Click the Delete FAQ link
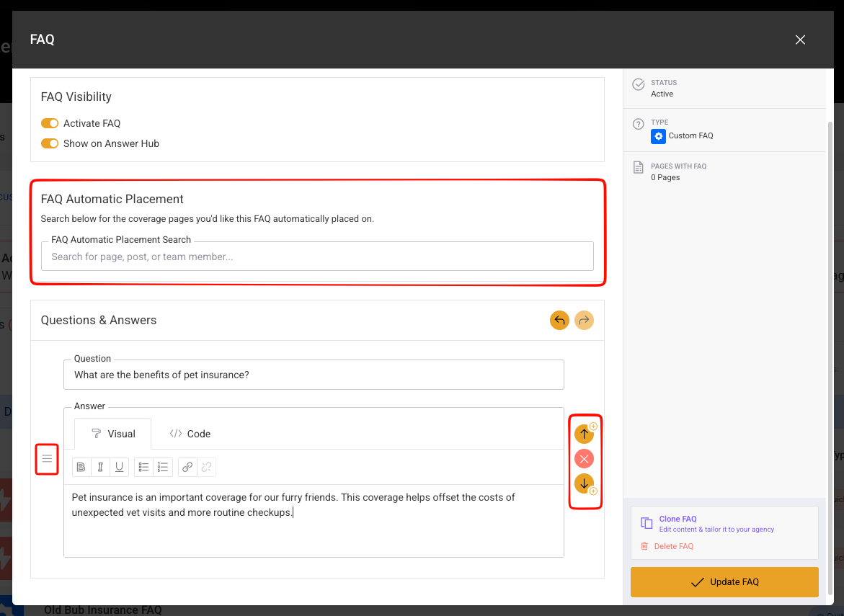This screenshot has width=844, height=616. click(673, 546)
